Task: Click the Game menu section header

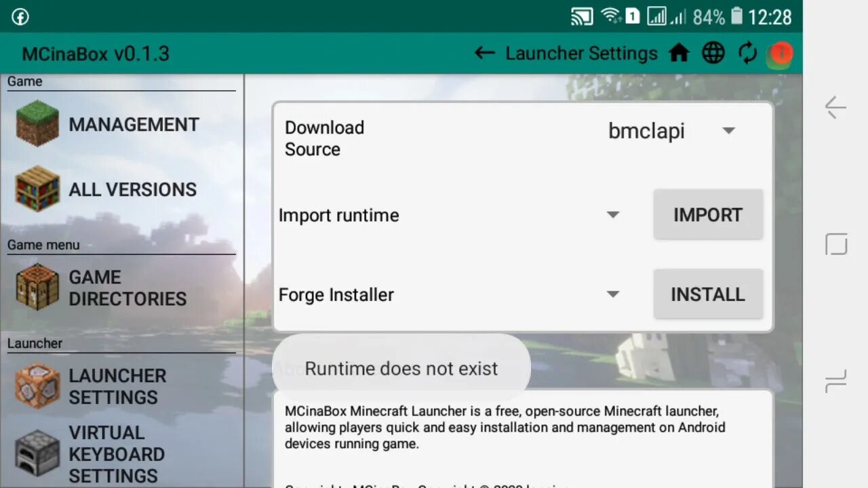Action: point(43,245)
